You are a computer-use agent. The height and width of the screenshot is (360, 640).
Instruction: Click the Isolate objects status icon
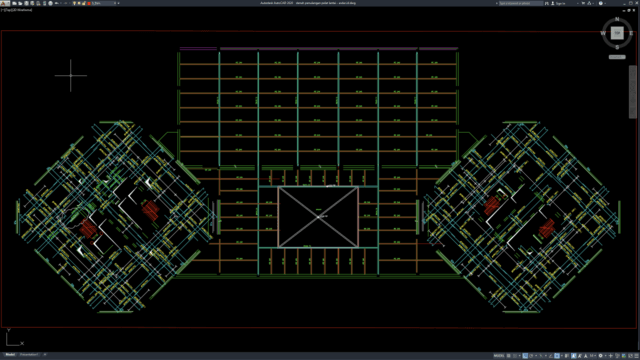[617, 356]
